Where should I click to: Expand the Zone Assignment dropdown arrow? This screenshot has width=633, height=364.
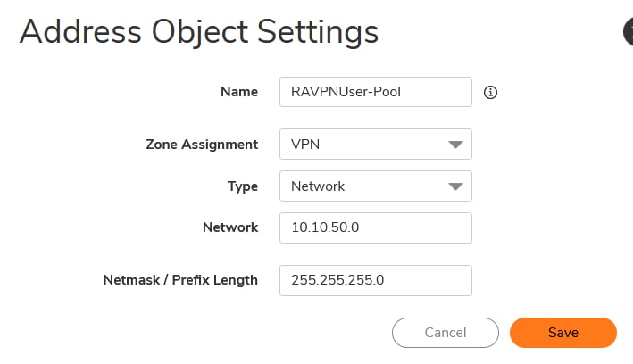pos(455,145)
